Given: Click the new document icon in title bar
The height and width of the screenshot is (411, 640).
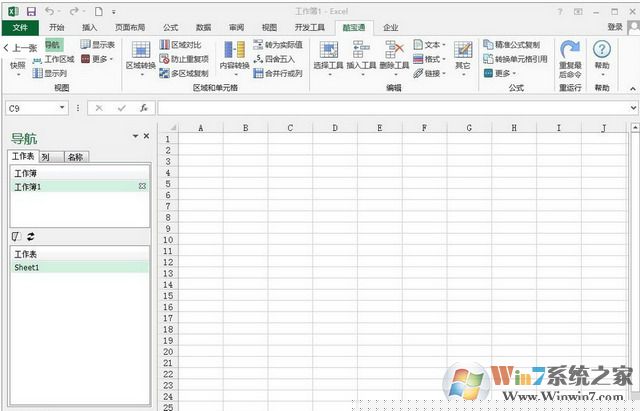Looking at the screenshot, I should tap(98, 11).
